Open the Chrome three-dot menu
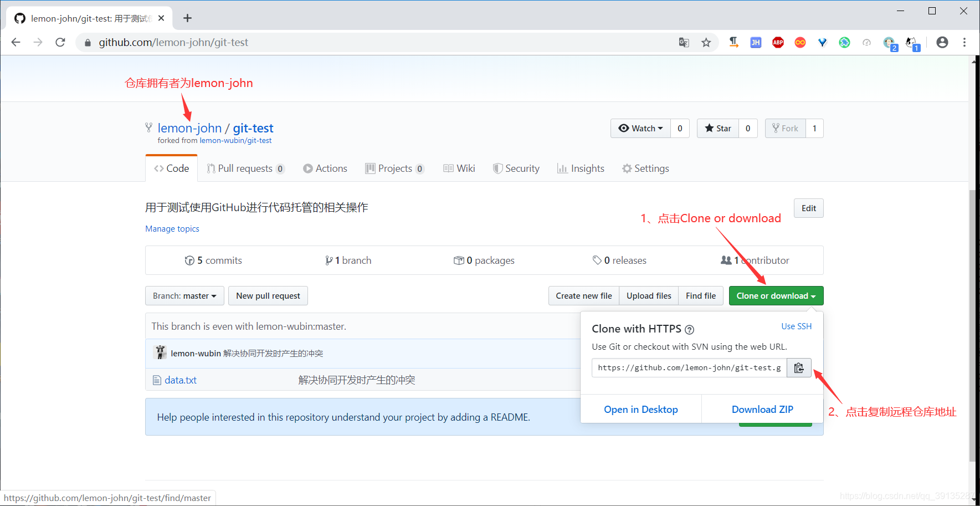The image size is (980, 506). (964, 43)
